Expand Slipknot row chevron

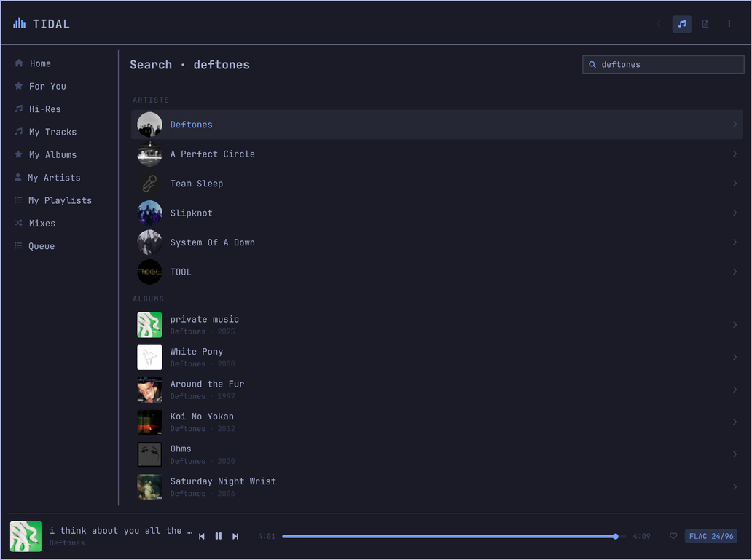click(735, 213)
